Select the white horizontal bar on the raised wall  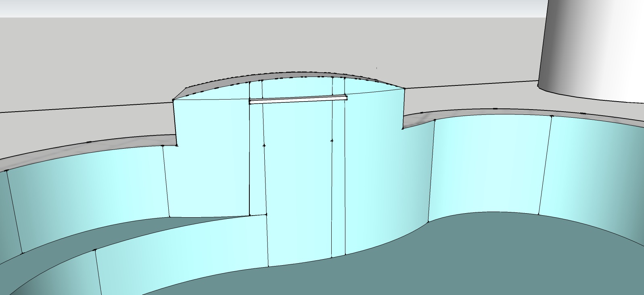tap(298, 100)
